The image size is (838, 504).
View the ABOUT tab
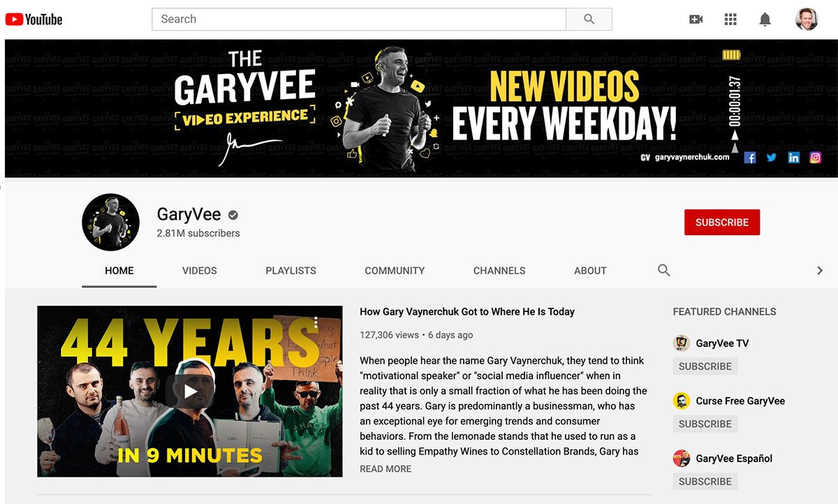click(590, 270)
